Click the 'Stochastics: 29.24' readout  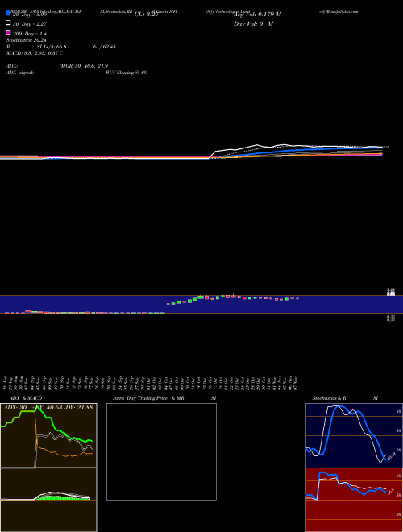26,40
